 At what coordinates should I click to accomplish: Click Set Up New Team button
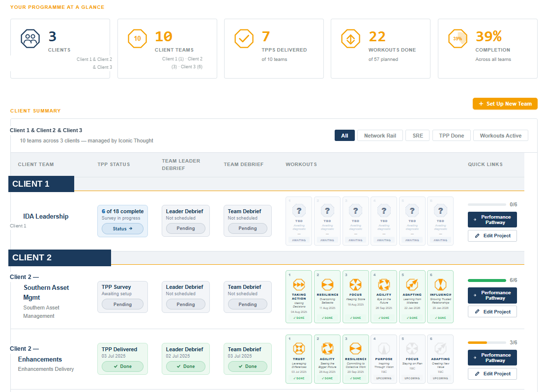505,104
